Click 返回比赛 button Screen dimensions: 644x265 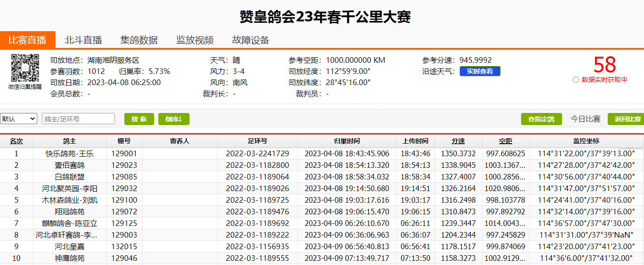(x=626, y=119)
